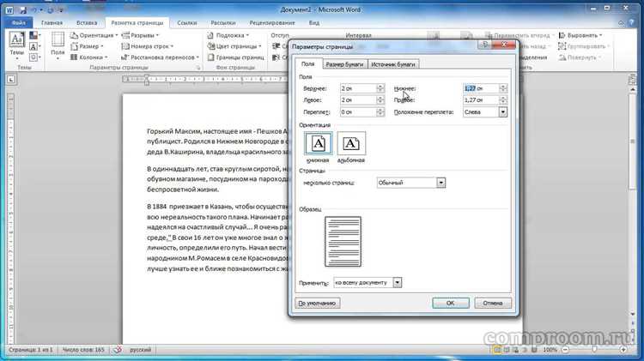Select the Поля dialog tab
Screen dimensions: 644x361
[307, 64]
